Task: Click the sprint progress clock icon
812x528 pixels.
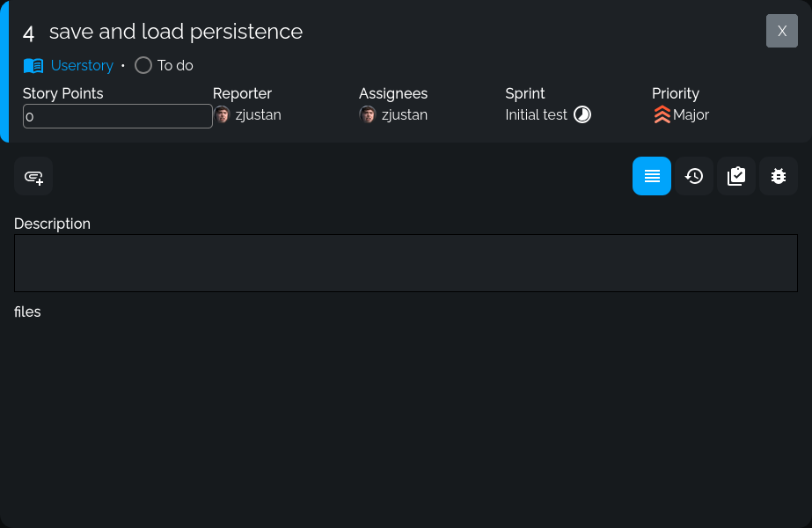Action: click(x=582, y=115)
